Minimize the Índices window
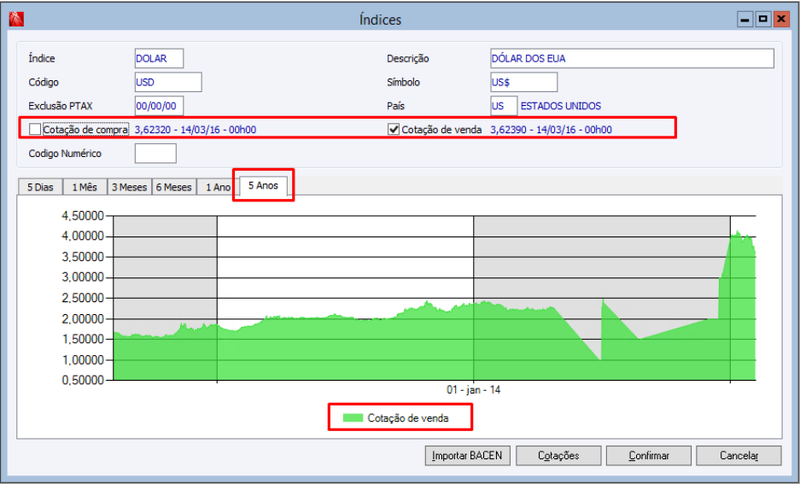 click(x=745, y=19)
